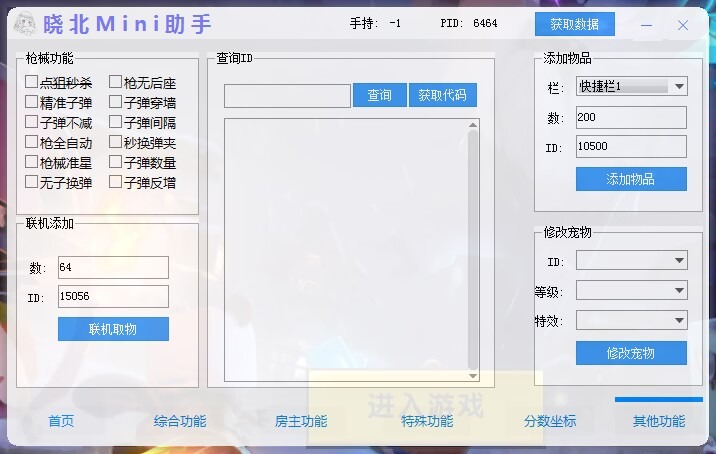This screenshot has width=716, height=454.
Task: Click the 联机取物 button
Action: [x=113, y=329]
